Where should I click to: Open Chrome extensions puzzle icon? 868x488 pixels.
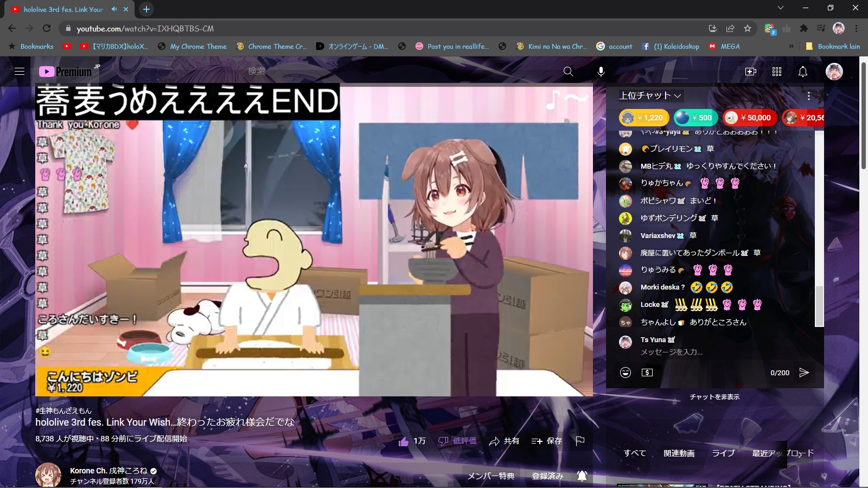(804, 28)
